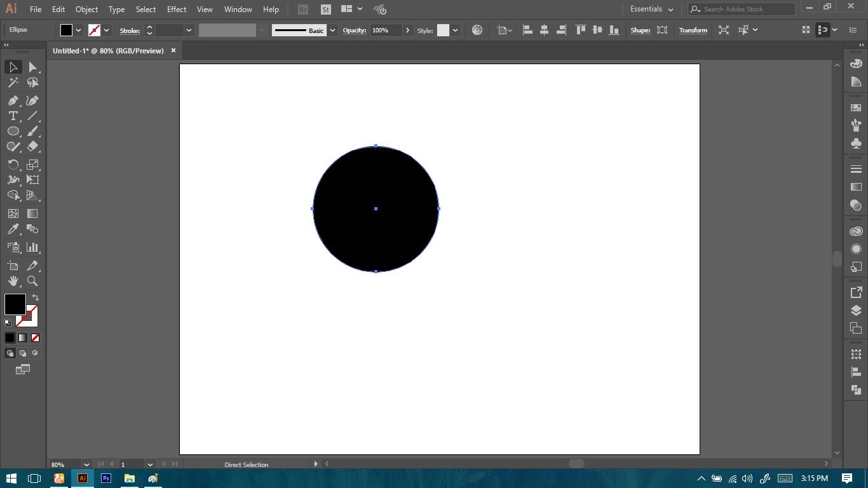Click the Change Screen Mode button

click(x=23, y=369)
